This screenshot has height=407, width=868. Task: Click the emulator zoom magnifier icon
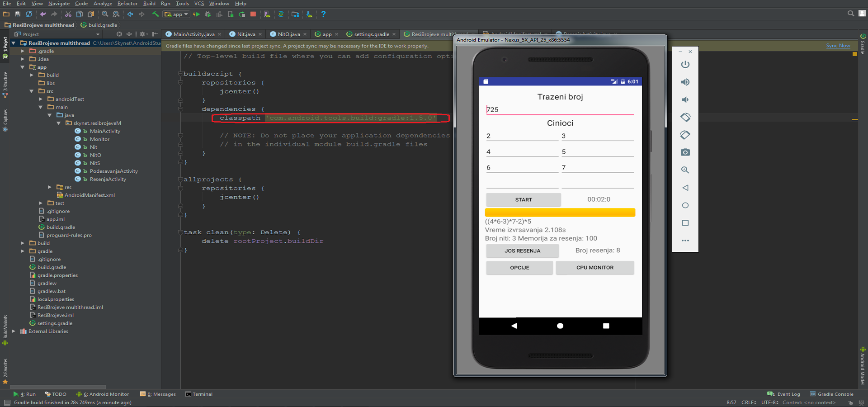click(685, 170)
